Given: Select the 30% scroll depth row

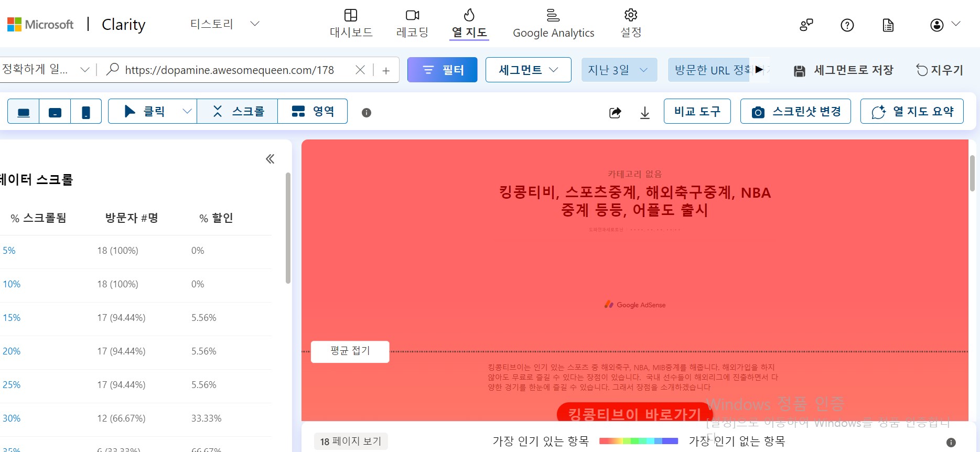Looking at the screenshot, I should coord(136,419).
